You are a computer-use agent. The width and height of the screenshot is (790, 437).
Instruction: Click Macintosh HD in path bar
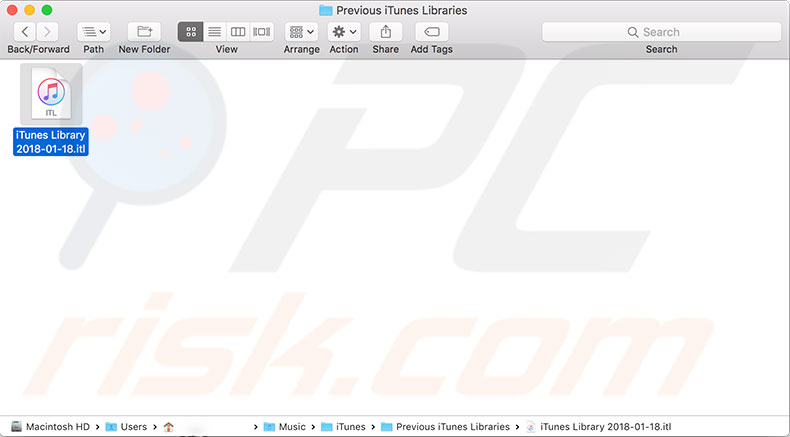point(50,426)
